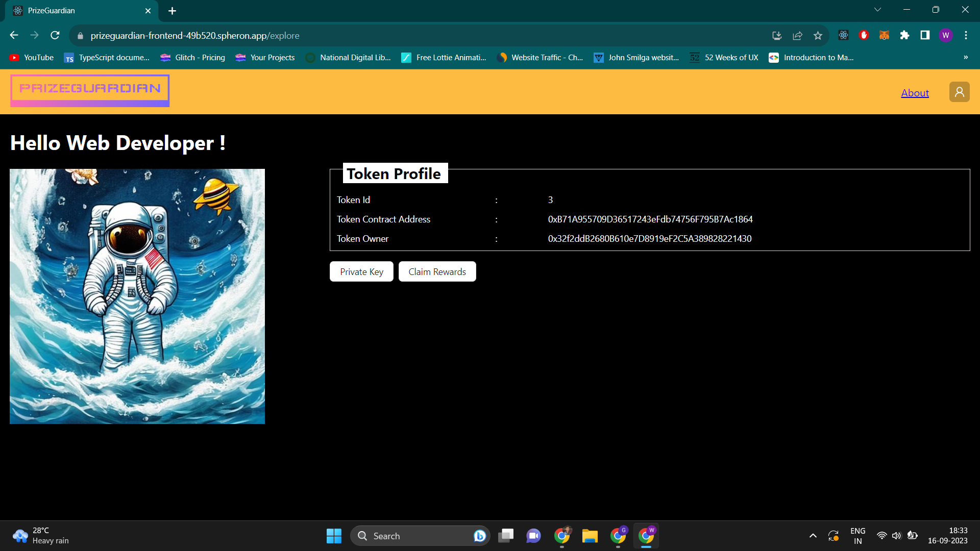Toggle the browser side panel
980x551 pixels.
925,35
